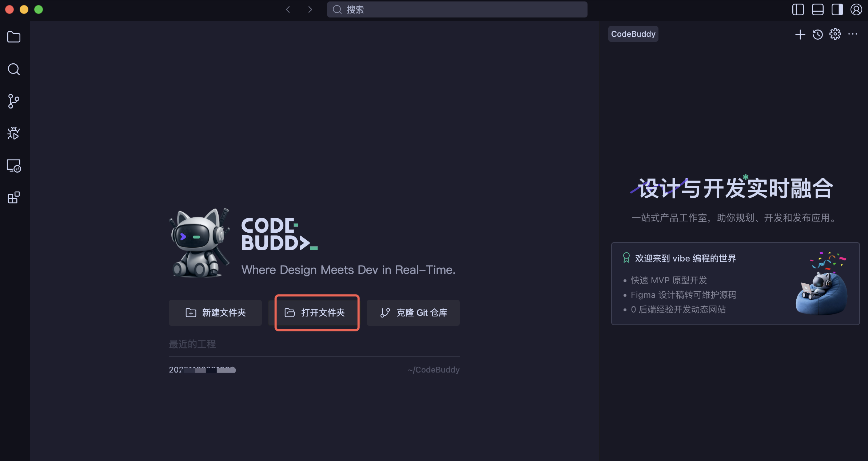Viewport: 868px width, 461px height.
Task: Start new CodeBuddy chat with plus icon
Action: point(800,35)
